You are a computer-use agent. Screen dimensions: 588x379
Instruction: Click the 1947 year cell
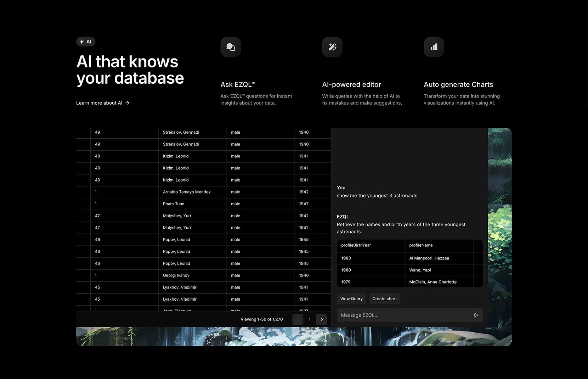(313, 204)
